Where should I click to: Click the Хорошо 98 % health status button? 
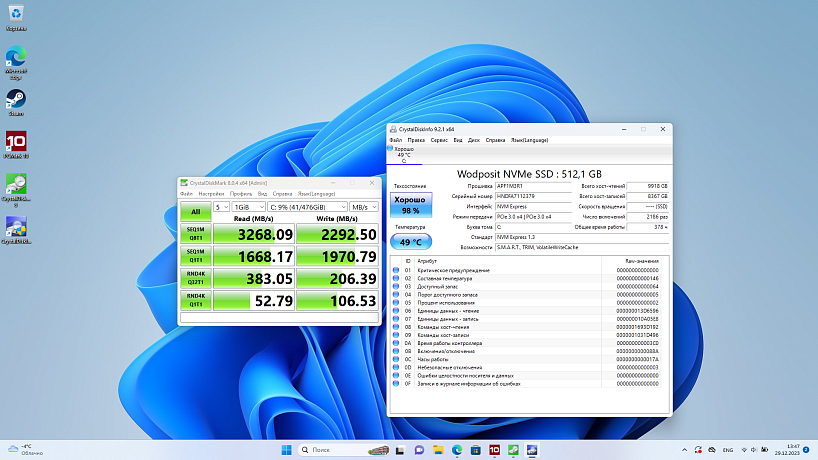point(411,204)
